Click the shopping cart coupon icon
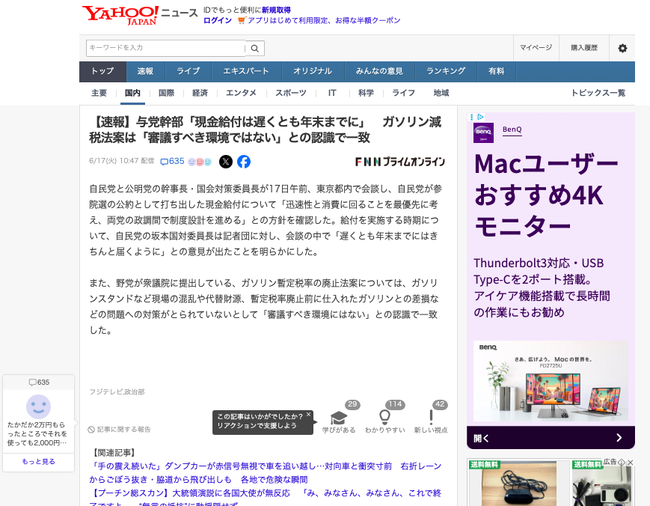650x506 pixels. point(241,20)
